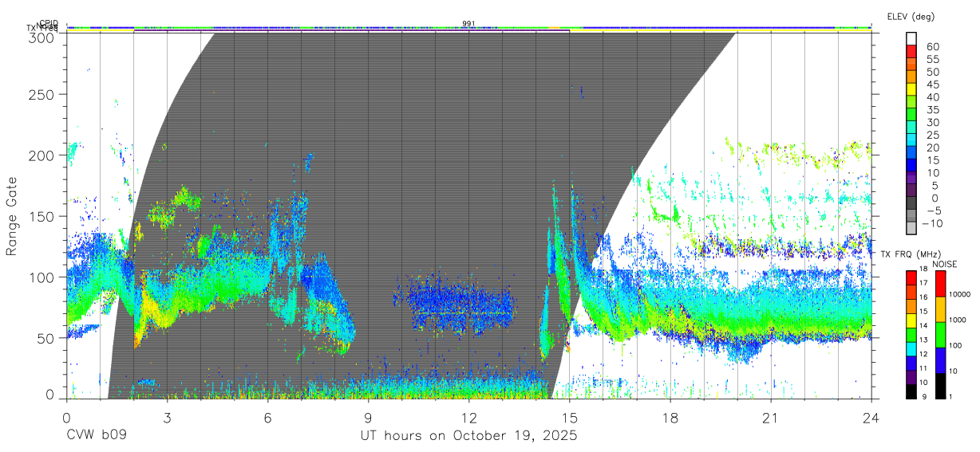This screenshot has width=980, height=452.
Task: Click the red swatch in the ELEV colorbar
Action: coord(912,51)
